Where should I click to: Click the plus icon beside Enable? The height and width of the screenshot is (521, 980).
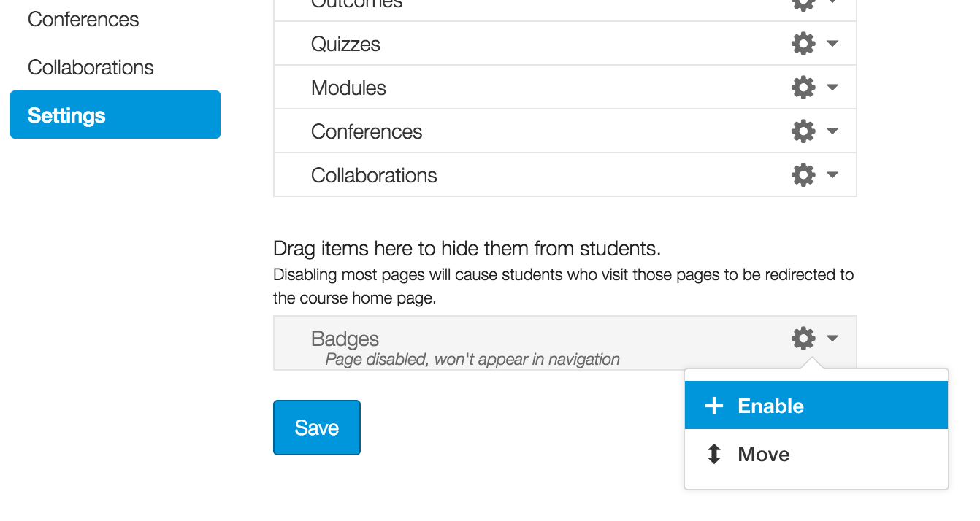pos(713,406)
